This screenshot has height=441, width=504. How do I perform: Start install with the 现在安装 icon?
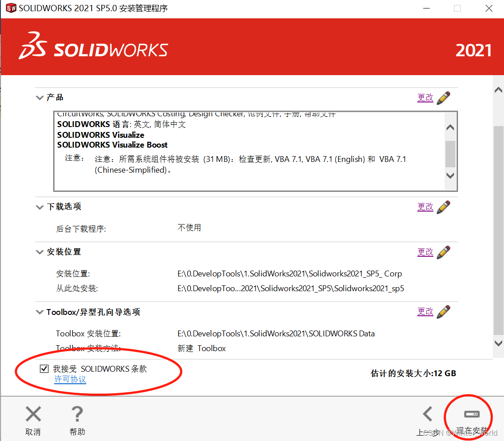(x=472, y=414)
